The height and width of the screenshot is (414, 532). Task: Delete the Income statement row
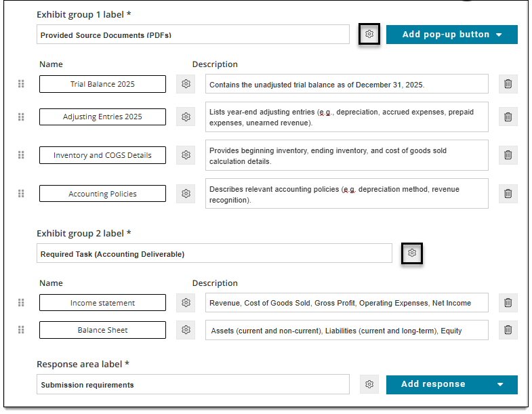(x=508, y=303)
